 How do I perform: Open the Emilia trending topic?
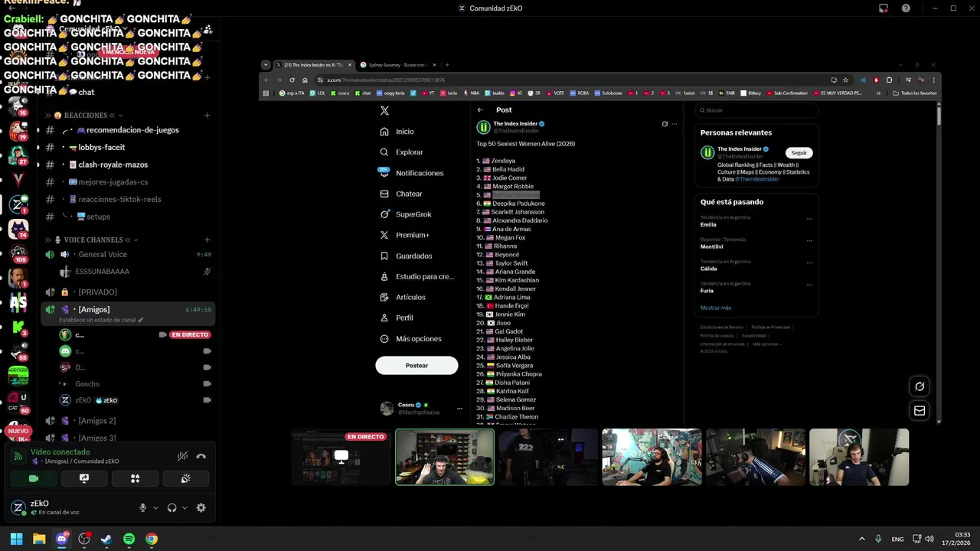point(708,224)
